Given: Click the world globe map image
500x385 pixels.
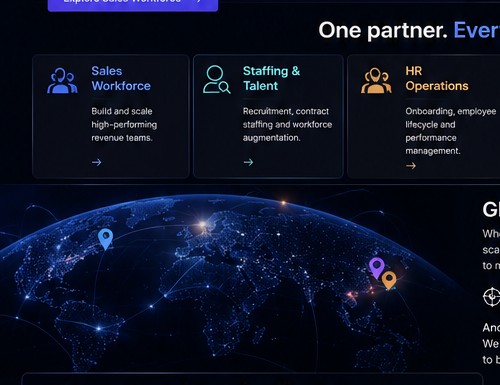Looking at the screenshot, I should (230, 283).
